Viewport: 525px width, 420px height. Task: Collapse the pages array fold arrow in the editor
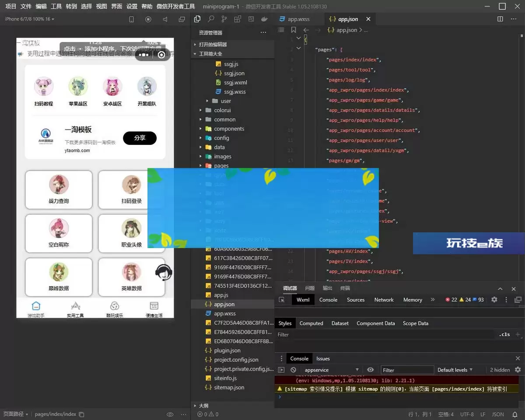299,48
